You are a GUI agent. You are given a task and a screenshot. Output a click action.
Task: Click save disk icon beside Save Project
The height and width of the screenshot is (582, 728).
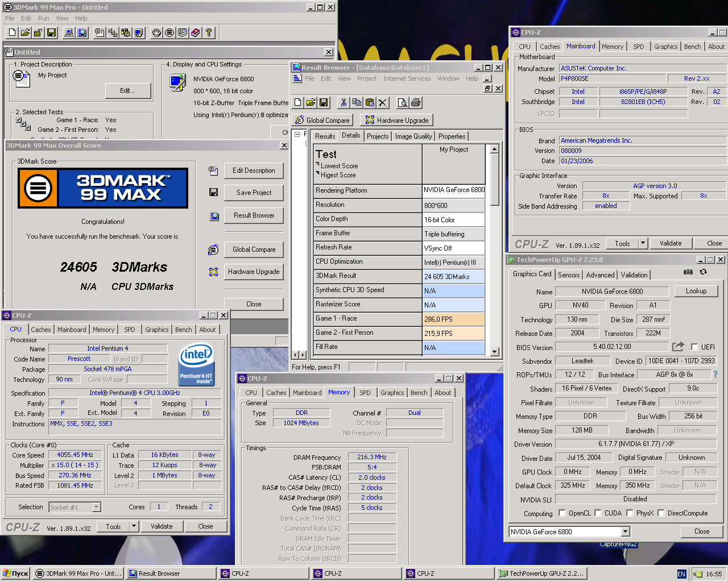(x=214, y=193)
